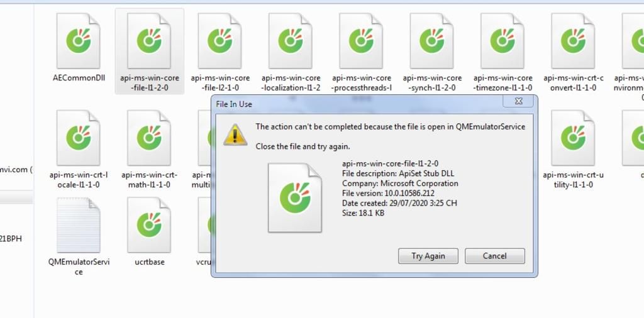
Task: Select api-ms-win-core-localization file icon
Action: click(x=291, y=41)
